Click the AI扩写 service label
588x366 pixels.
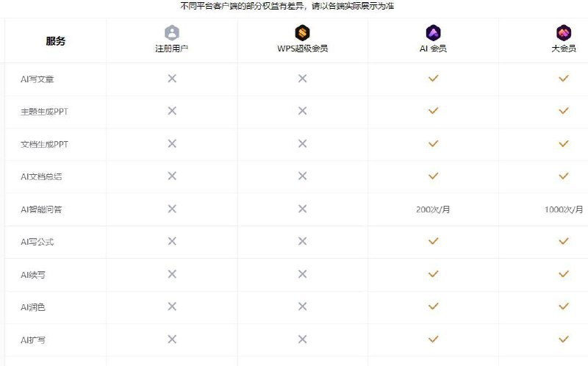click(x=33, y=340)
